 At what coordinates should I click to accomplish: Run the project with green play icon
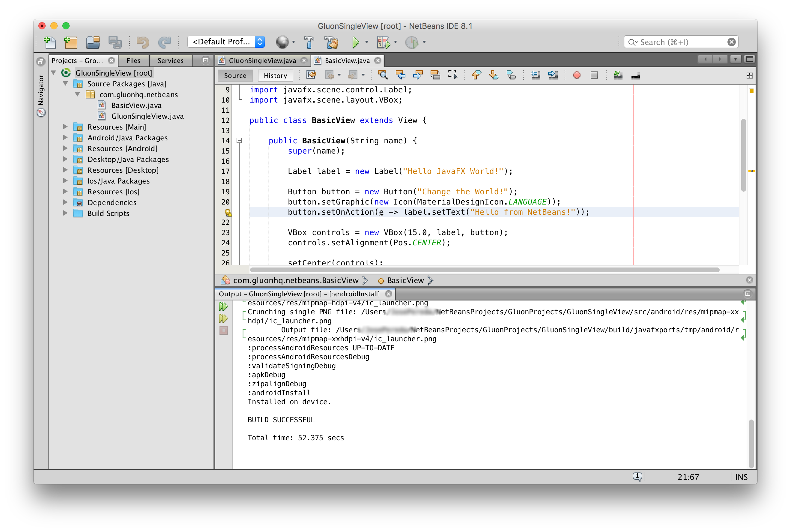coord(356,42)
